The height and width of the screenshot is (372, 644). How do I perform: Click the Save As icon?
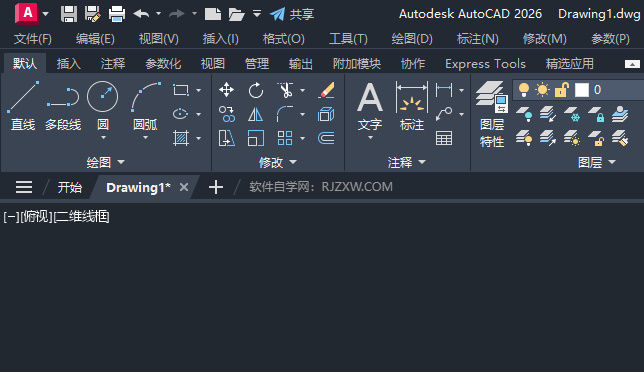click(x=93, y=14)
